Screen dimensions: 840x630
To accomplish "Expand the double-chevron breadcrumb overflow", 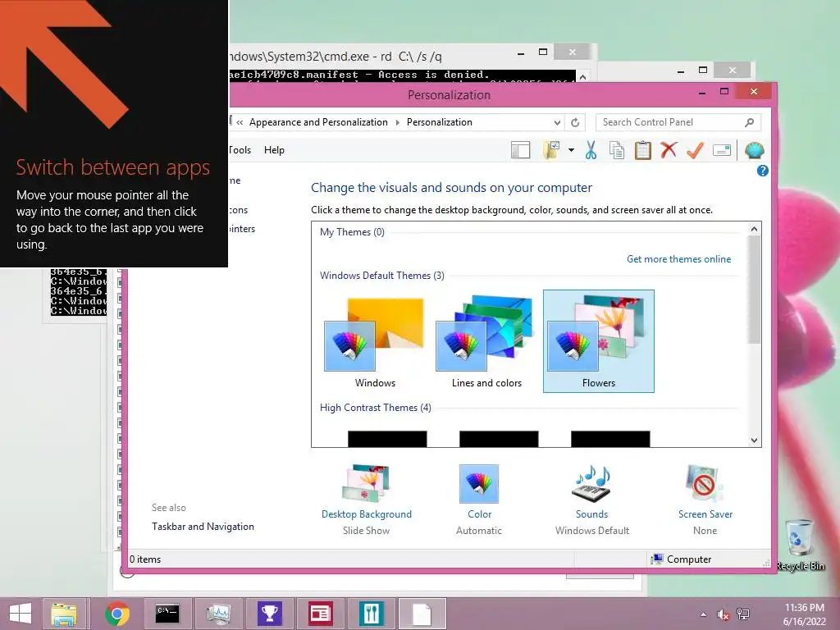I will (240, 123).
